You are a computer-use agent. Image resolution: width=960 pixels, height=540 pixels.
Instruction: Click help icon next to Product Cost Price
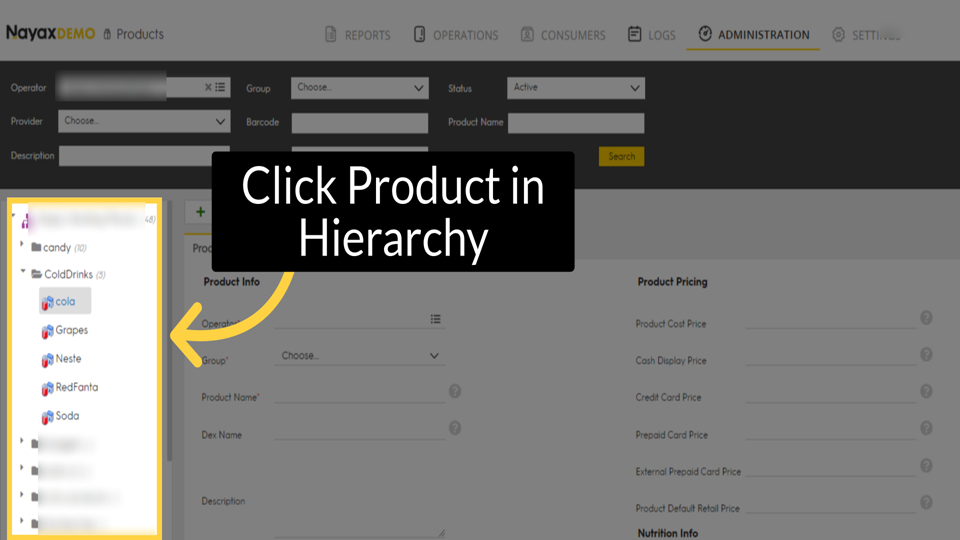[x=926, y=317]
